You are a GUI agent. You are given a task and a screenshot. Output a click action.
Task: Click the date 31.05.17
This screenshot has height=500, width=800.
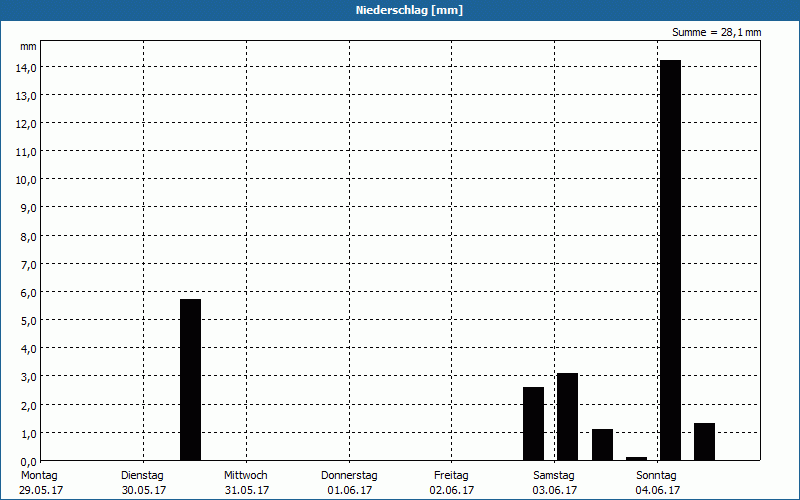247,490
